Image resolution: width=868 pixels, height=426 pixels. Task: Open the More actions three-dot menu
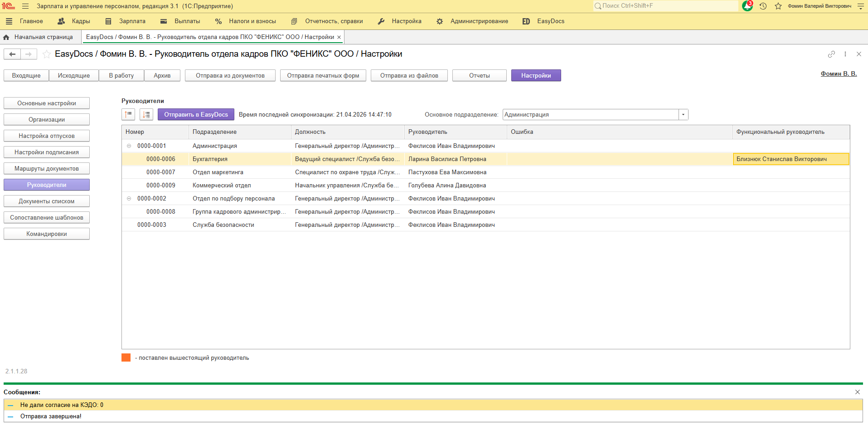(845, 54)
